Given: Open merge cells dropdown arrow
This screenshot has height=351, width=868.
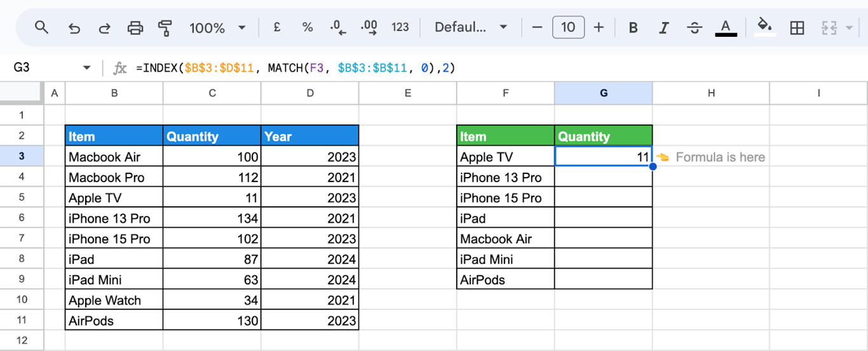Looking at the screenshot, I should pyautogui.click(x=850, y=28).
